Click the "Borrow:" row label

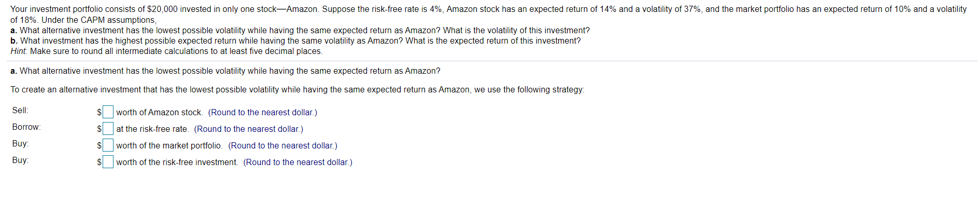(26, 127)
